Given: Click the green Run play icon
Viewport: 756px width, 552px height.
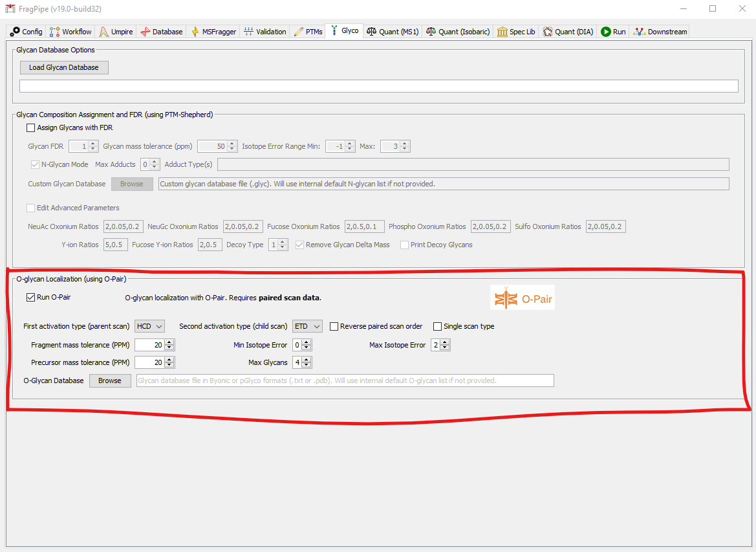Looking at the screenshot, I should [606, 31].
